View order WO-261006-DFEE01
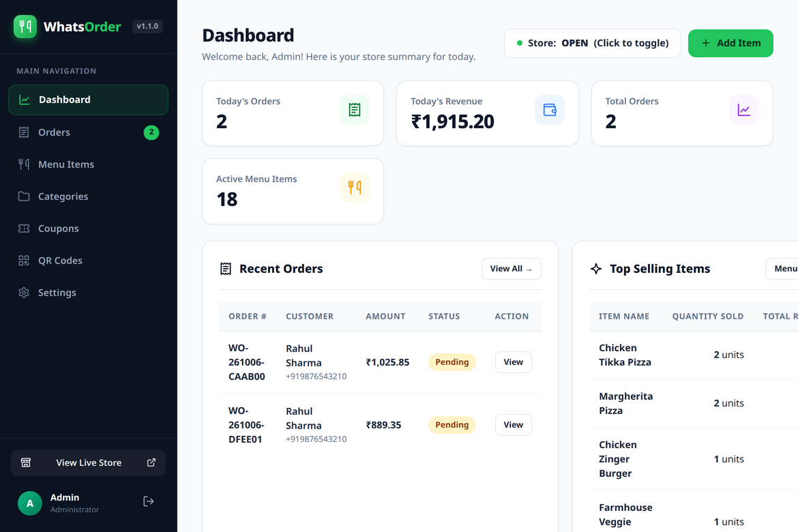Screen dimensions: 798x532 click(514, 425)
